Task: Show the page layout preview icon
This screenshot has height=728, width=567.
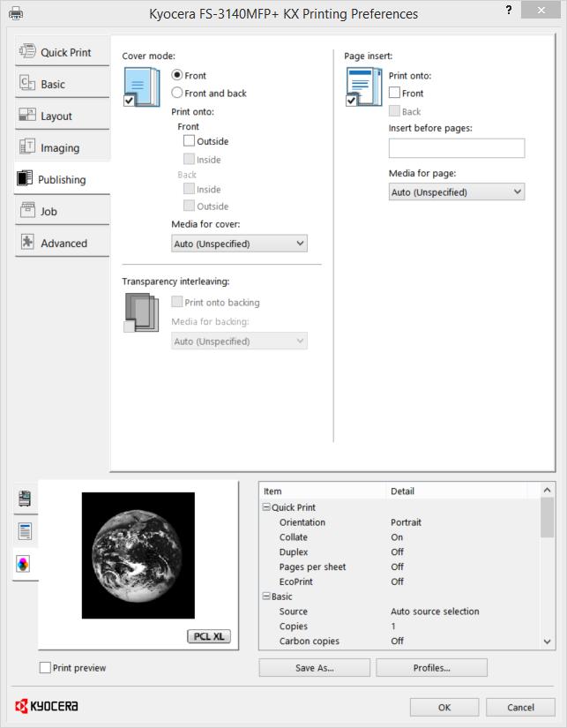Action: (x=25, y=531)
